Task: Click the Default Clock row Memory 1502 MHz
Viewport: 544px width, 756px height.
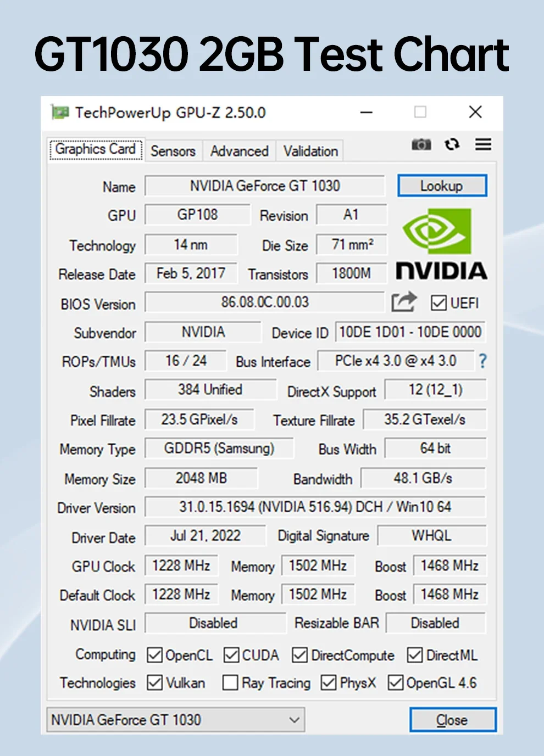Action: point(318,595)
